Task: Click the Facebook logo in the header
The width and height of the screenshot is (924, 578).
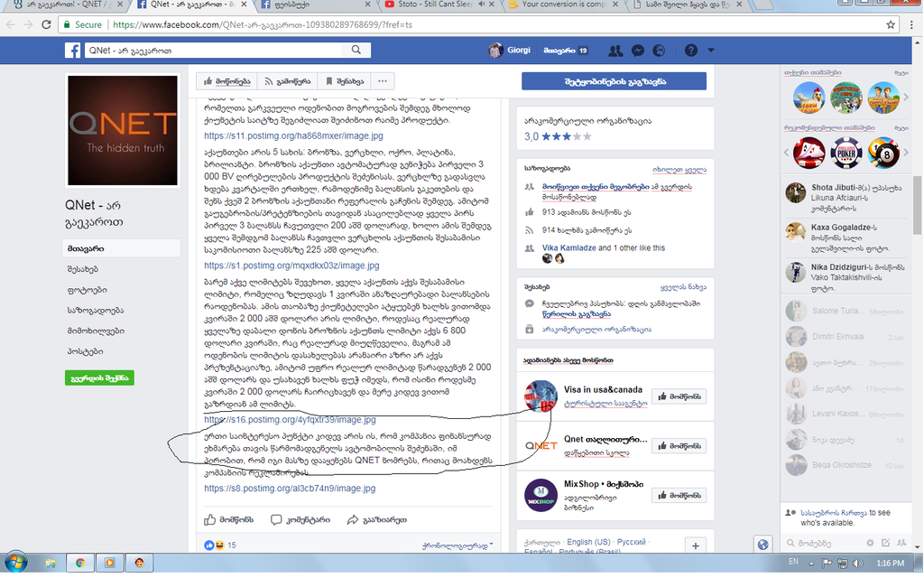Action: pos(72,51)
